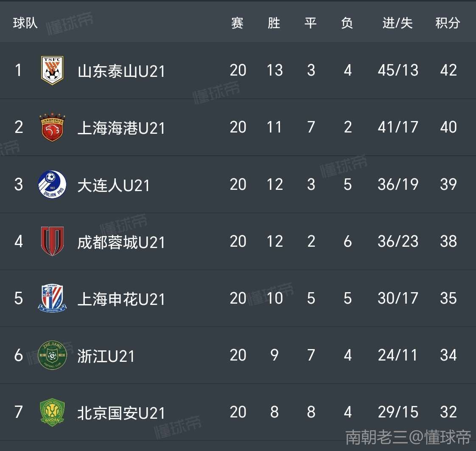Click the 胜 wins column header
Viewport: 476px width, 451px height.
pos(274,23)
